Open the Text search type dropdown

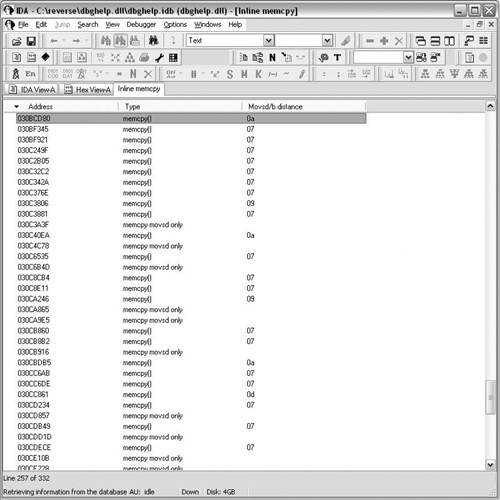tap(269, 41)
